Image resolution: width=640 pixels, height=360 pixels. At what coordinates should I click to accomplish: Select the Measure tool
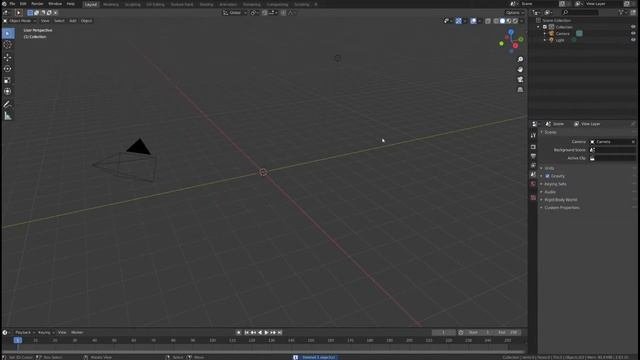pos(8,116)
